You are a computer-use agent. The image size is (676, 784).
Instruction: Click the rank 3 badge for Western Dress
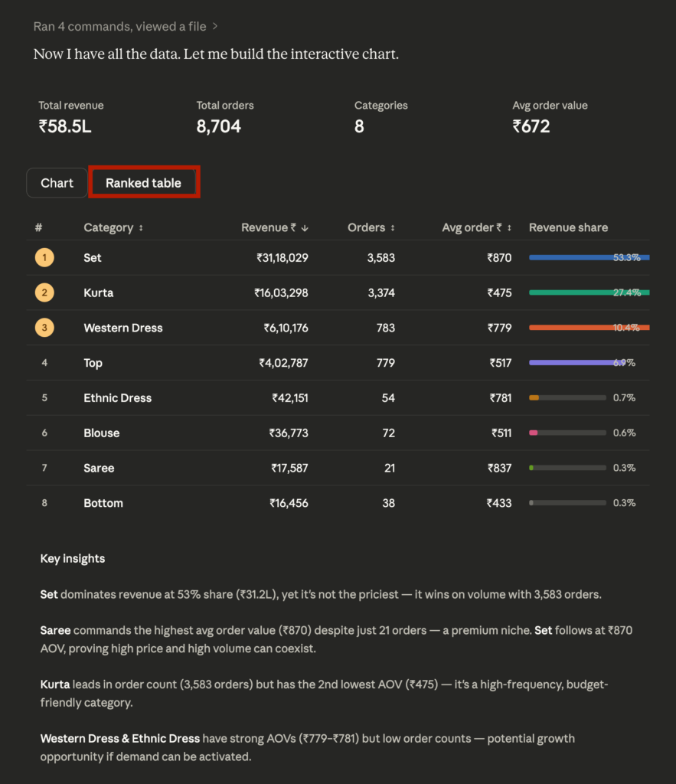(44, 328)
